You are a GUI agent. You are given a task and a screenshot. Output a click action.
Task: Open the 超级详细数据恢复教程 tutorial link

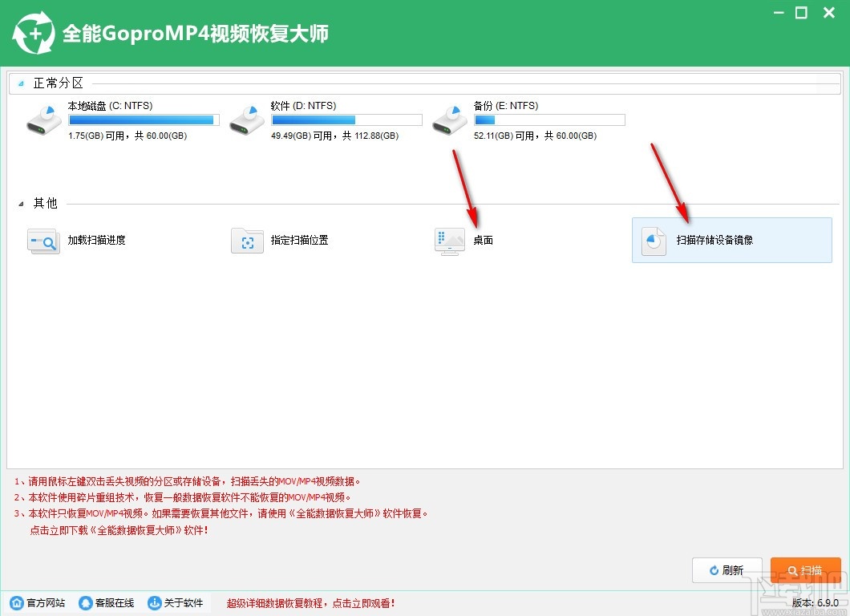(x=310, y=603)
